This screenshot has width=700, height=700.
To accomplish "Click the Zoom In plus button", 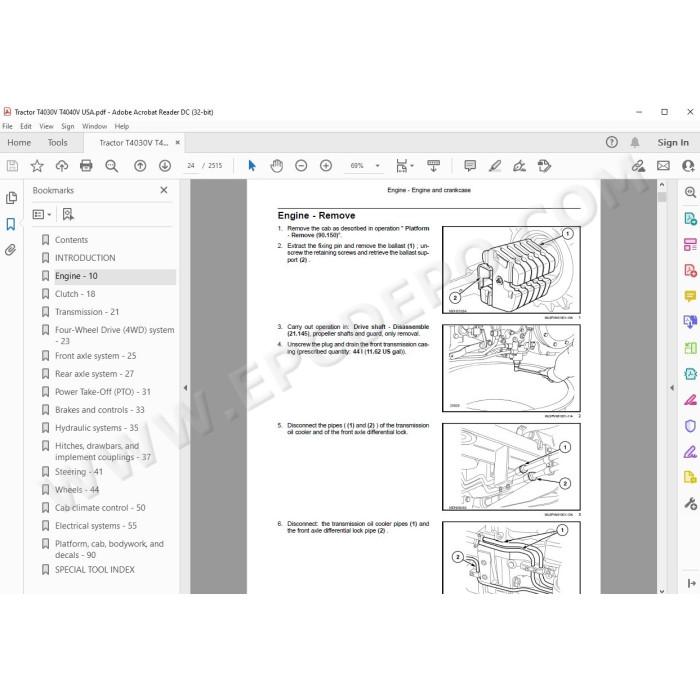I will pos(326,166).
